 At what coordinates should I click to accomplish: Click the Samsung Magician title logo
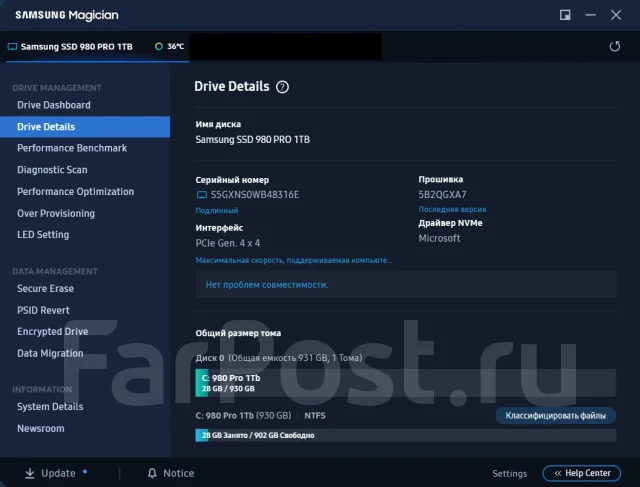67,15
